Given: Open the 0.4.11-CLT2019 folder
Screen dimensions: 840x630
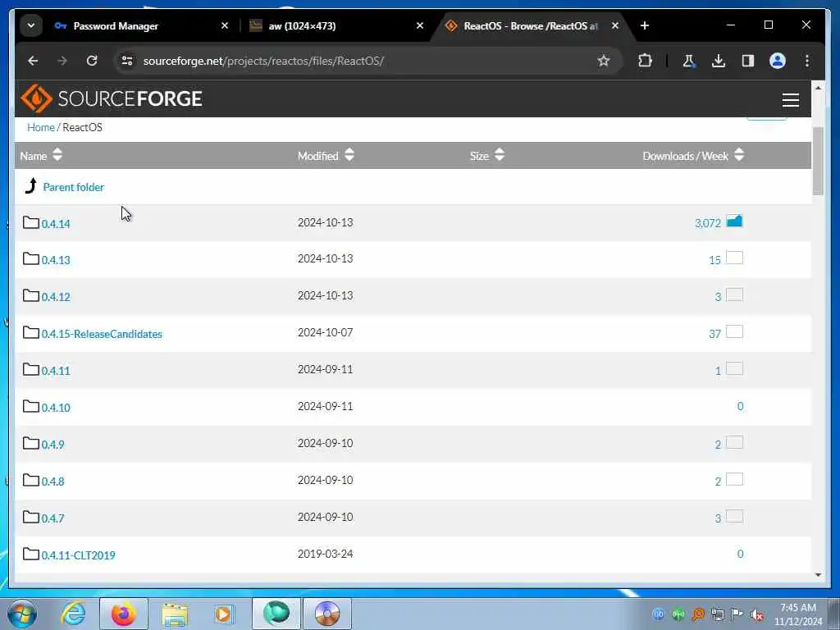Looking at the screenshot, I should pos(78,555).
